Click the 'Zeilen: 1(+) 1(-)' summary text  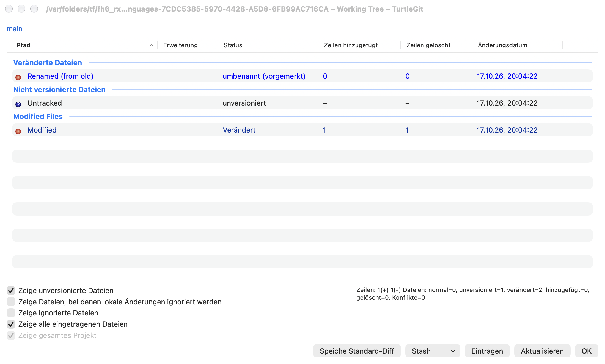pyautogui.click(x=473, y=294)
